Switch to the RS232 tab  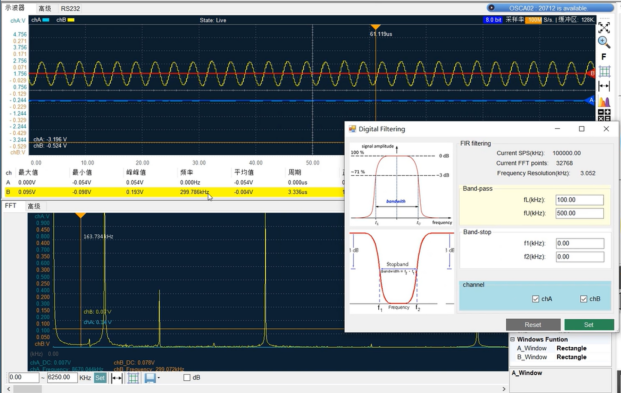tap(70, 8)
